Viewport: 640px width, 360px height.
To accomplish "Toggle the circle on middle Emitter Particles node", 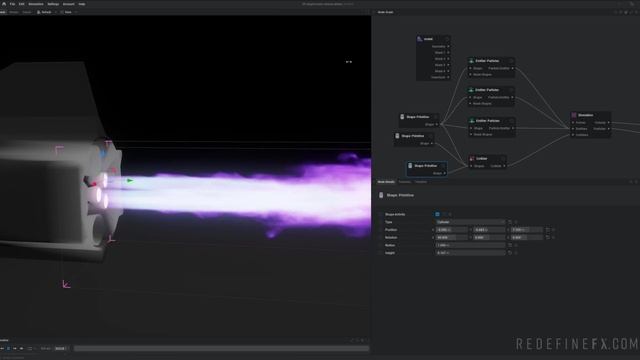I will tap(511, 90).
